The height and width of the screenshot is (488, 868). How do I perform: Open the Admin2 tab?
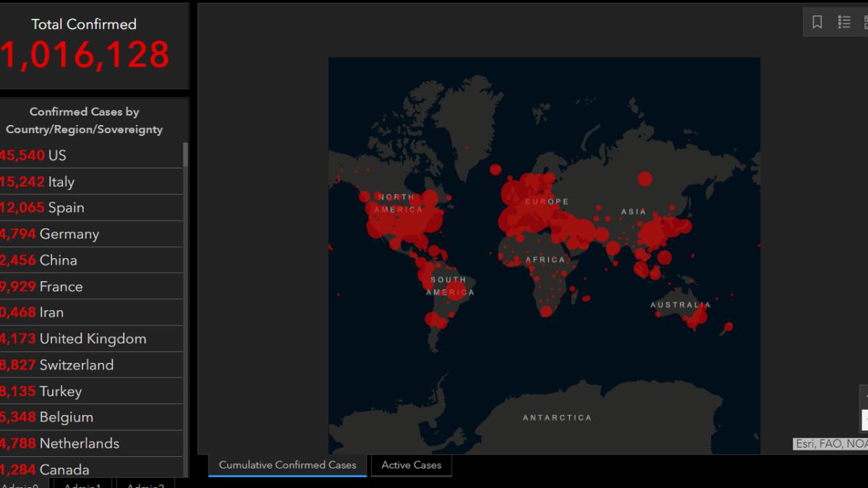pos(145,485)
